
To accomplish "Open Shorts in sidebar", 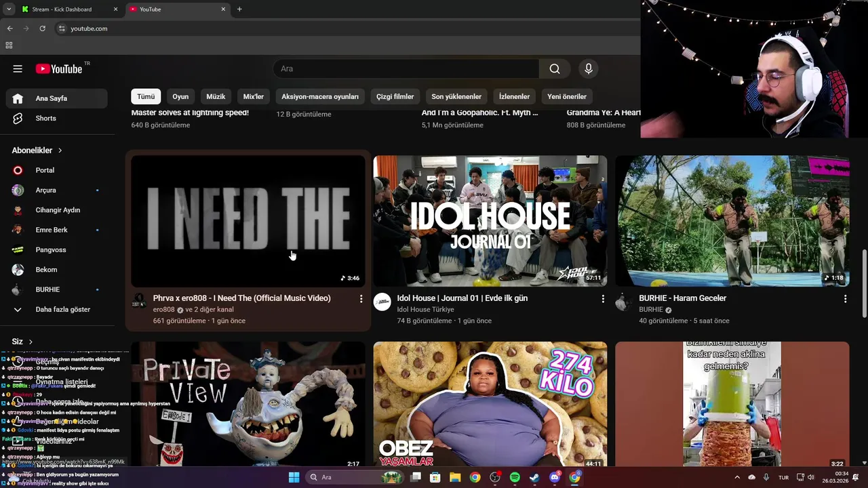I will 57,118.
